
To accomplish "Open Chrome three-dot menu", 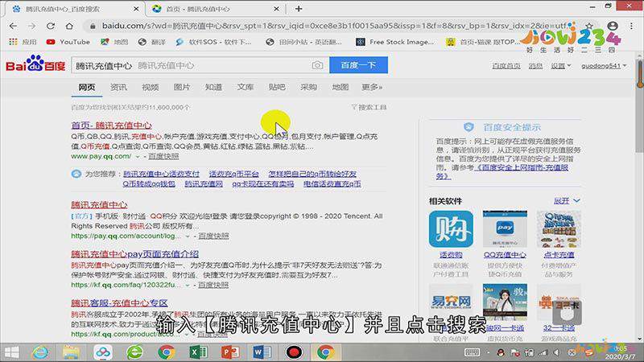I will coord(631,26).
